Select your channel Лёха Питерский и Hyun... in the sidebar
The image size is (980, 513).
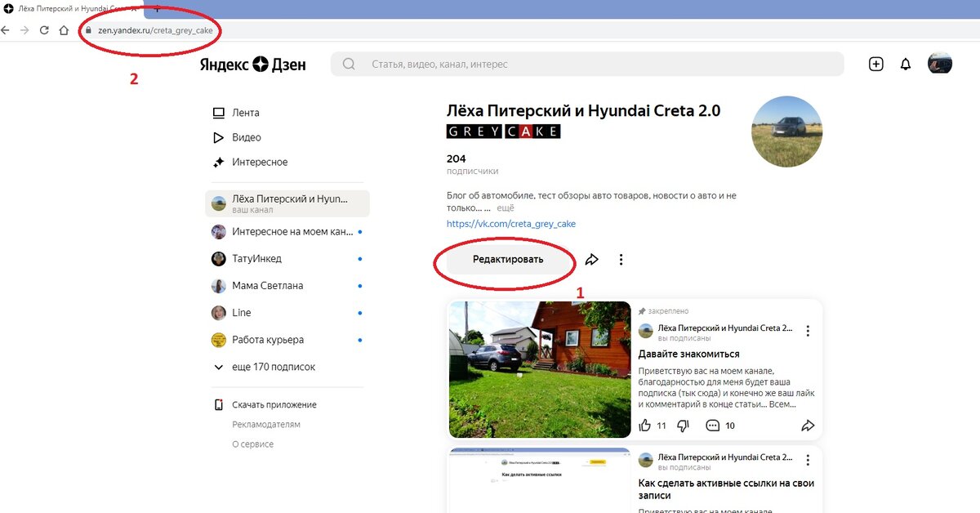tap(287, 203)
